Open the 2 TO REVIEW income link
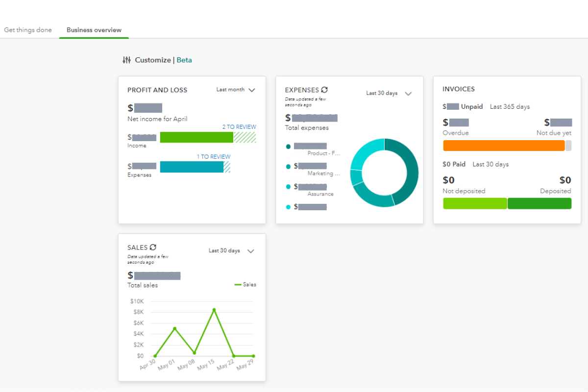The height and width of the screenshot is (392, 588). pos(240,126)
